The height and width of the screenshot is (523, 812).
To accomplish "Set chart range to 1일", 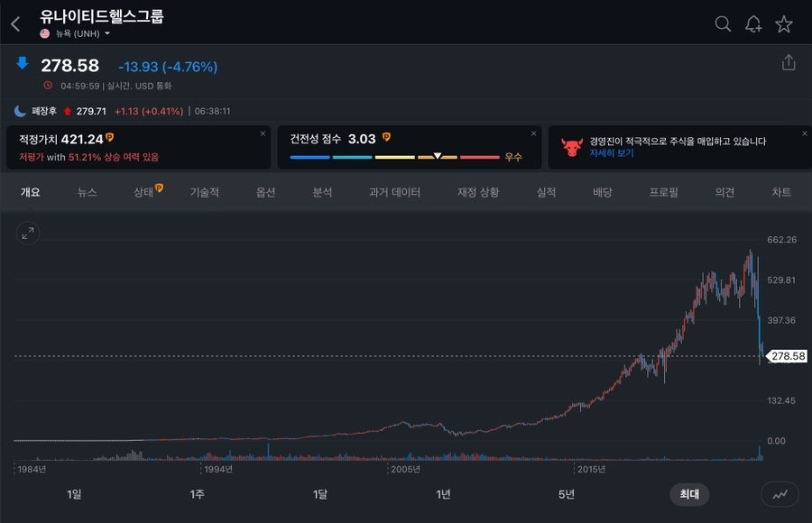I will [x=74, y=494].
